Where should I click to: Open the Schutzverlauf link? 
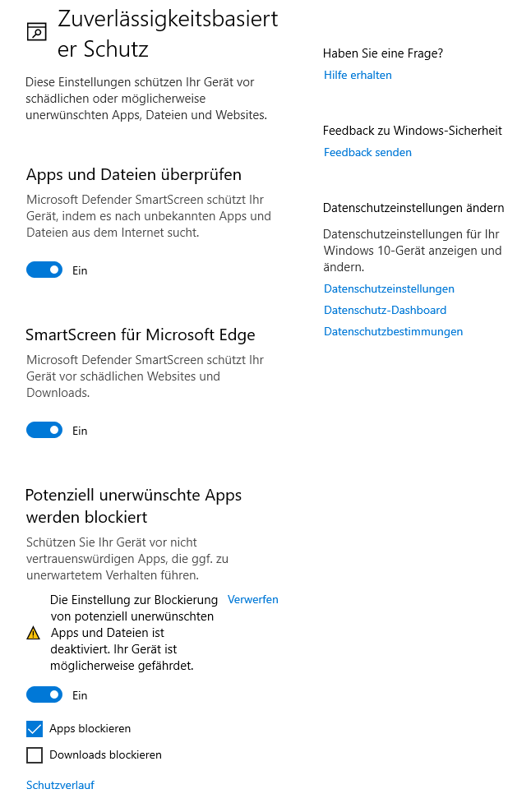click(60, 785)
